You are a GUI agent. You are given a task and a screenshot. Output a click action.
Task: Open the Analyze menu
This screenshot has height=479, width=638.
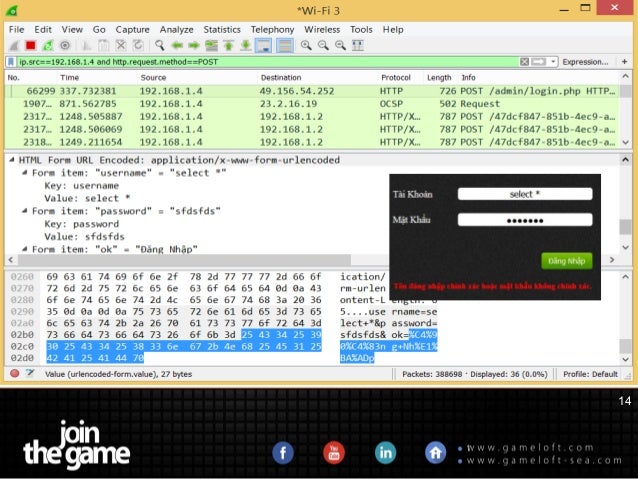pyautogui.click(x=176, y=29)
